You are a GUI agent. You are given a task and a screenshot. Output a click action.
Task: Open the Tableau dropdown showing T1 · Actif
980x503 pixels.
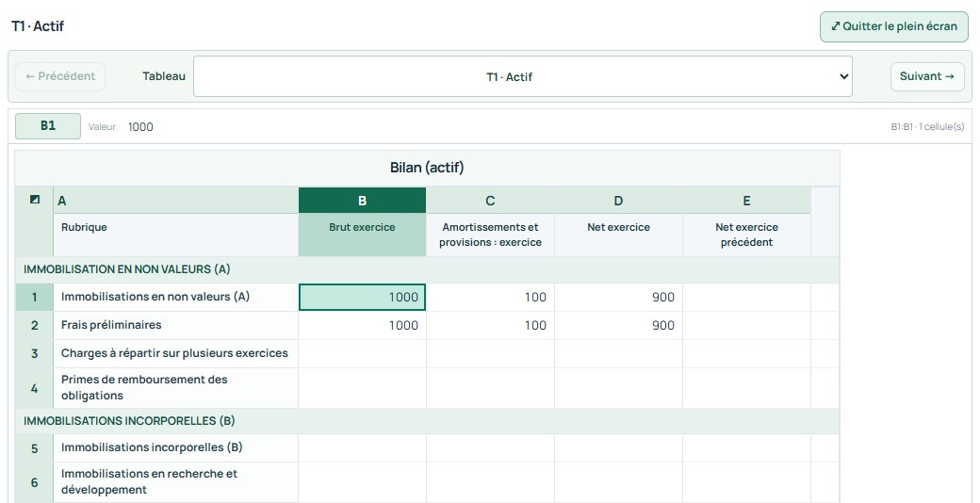522,77
